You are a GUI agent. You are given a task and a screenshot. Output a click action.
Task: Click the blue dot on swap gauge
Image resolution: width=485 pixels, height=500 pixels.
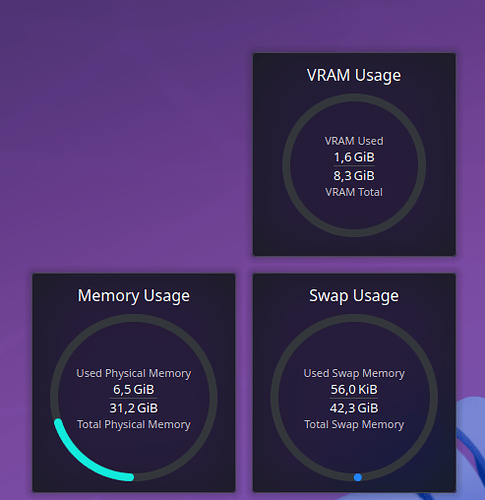click(358, 477)
